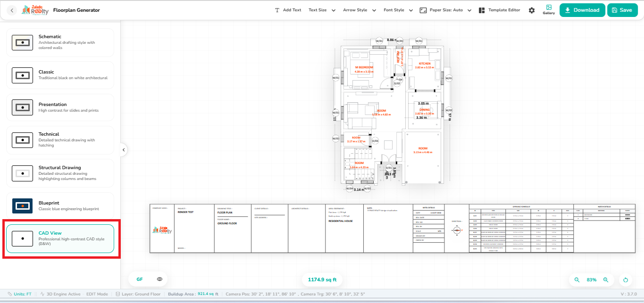The height and width of the screenshot is (303, 644).
Task: Click the RENDER TEST project name
Action: coord(186,212)
